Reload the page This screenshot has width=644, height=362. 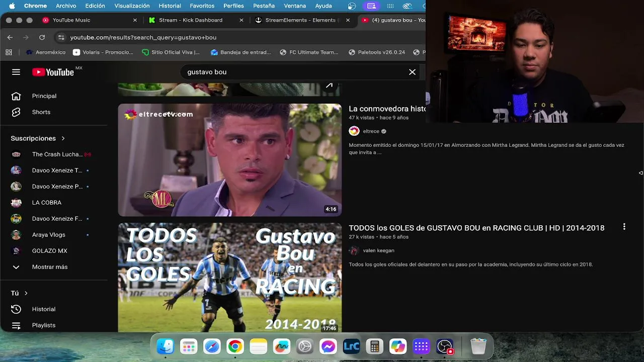(x=42, y=37)
